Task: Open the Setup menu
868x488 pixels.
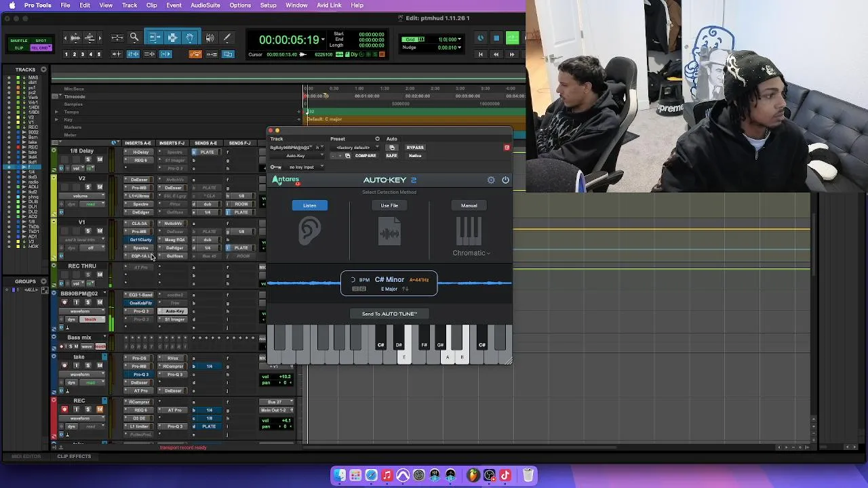Action: pyautogui.click(x=268, y=5)
